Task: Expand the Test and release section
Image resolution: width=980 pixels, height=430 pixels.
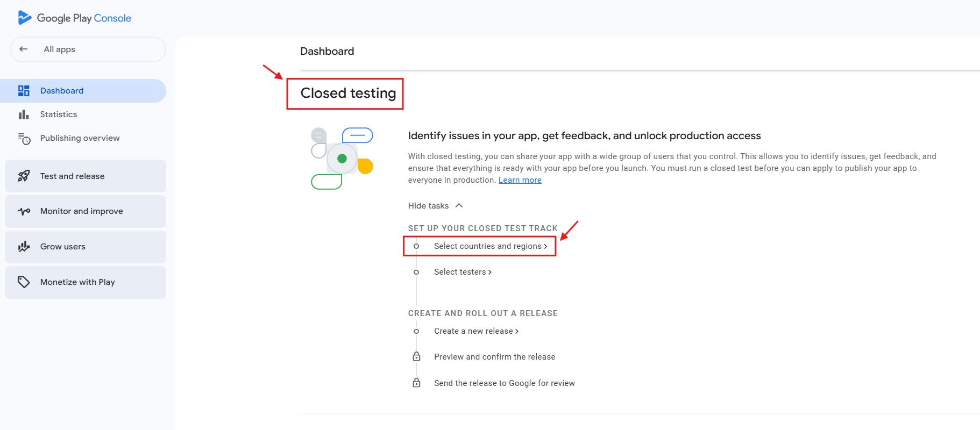Action: [x=86, y=176]
